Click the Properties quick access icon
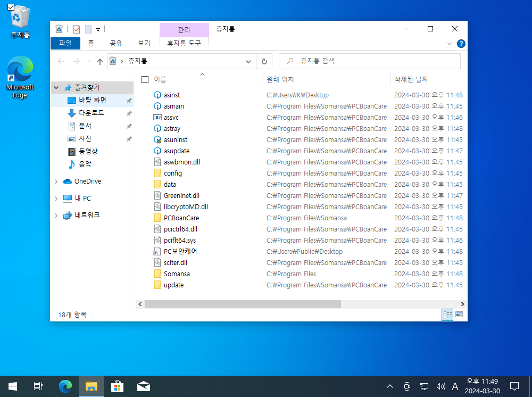The image size is (532, 397). pos(77,29)
